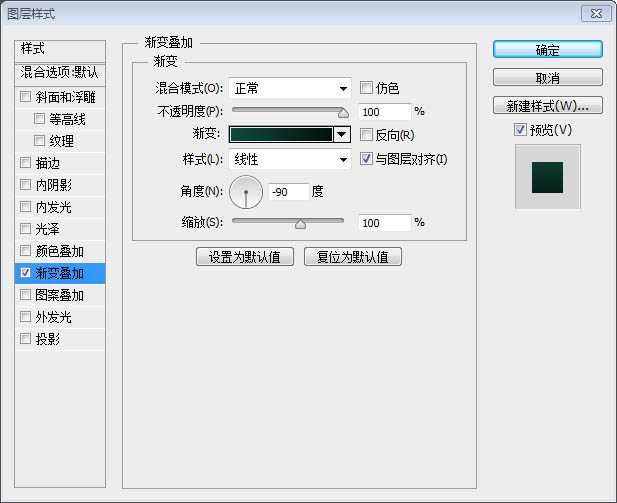The image size is (617, 503).
Task: Click the 不透明度 value field
Action: click(384, 112)
